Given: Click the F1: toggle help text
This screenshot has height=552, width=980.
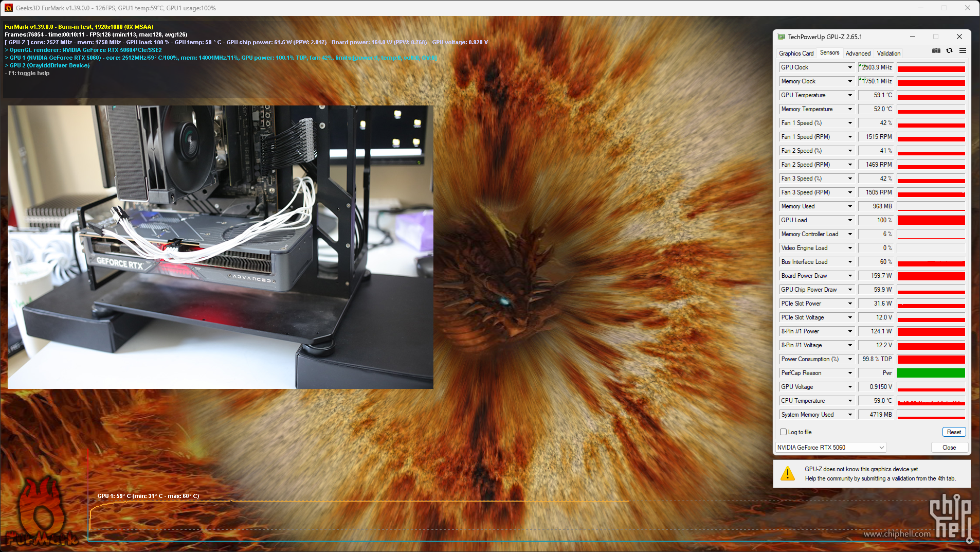Looking at the screenshot, I should point(27,73).
